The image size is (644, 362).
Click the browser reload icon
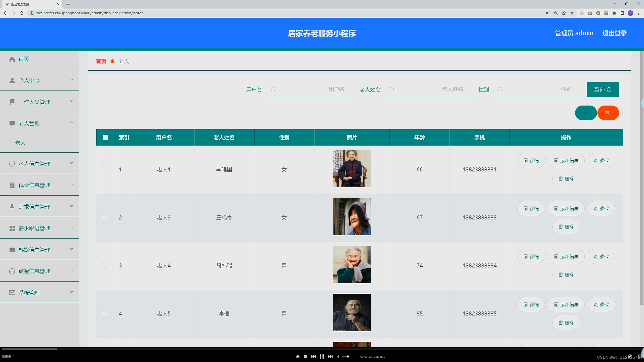point(22,13)
